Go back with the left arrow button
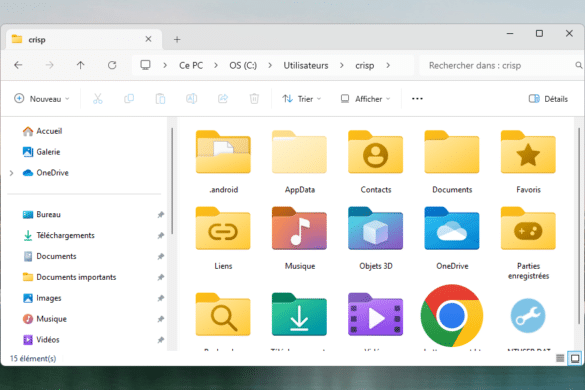The image size is (585, 390). pyautogui.click(x=18, y=65)
